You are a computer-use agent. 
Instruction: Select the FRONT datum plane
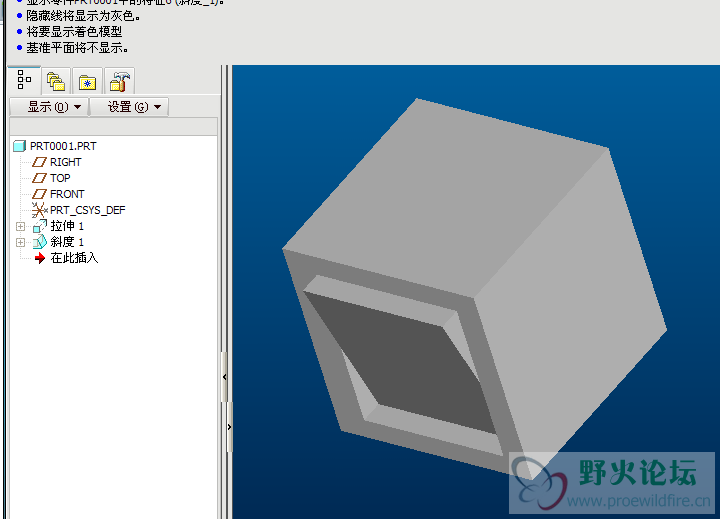pyautogui.click(x=67, y=194)
